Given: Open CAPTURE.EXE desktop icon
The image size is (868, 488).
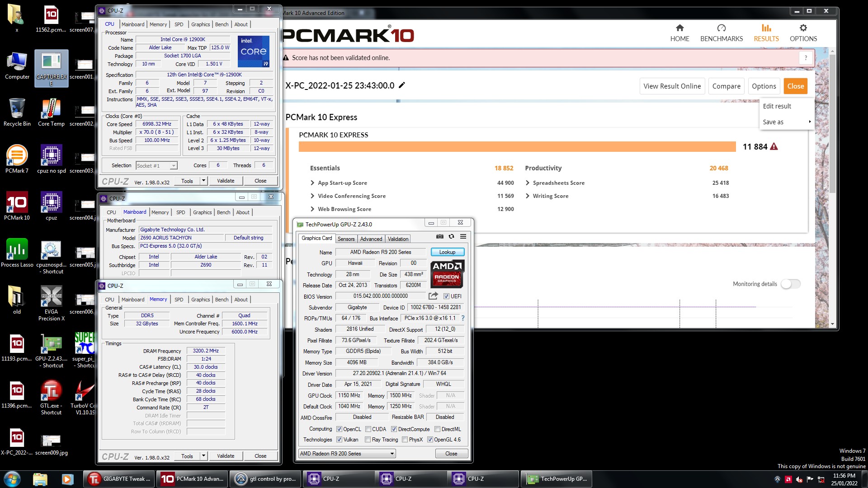Looking at the screenshot, I should (51, 68).
